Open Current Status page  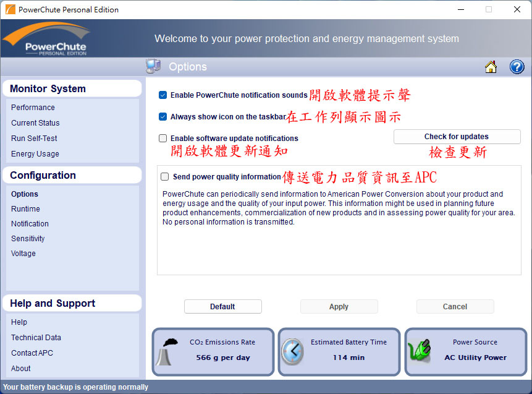(35, 123)
